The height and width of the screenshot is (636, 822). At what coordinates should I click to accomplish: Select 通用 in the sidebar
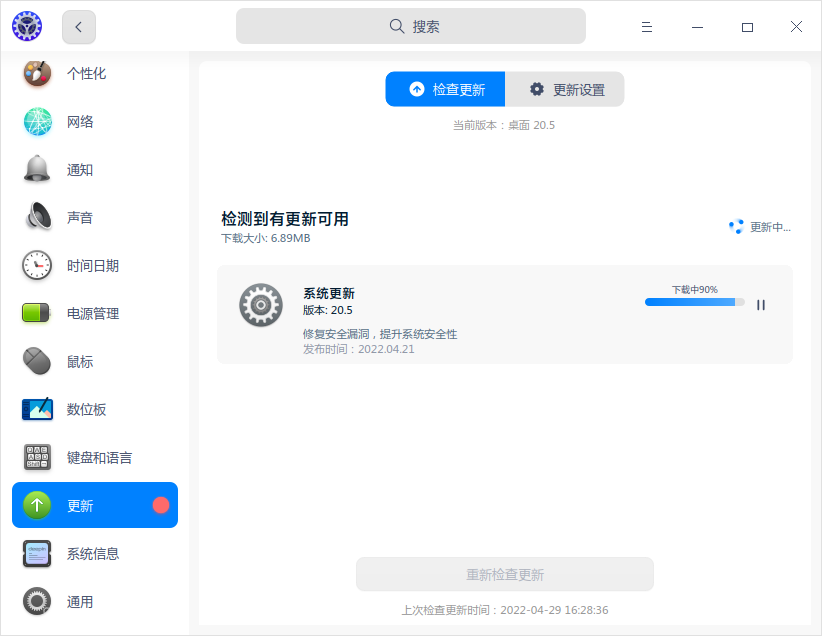(x=95, y=601)
